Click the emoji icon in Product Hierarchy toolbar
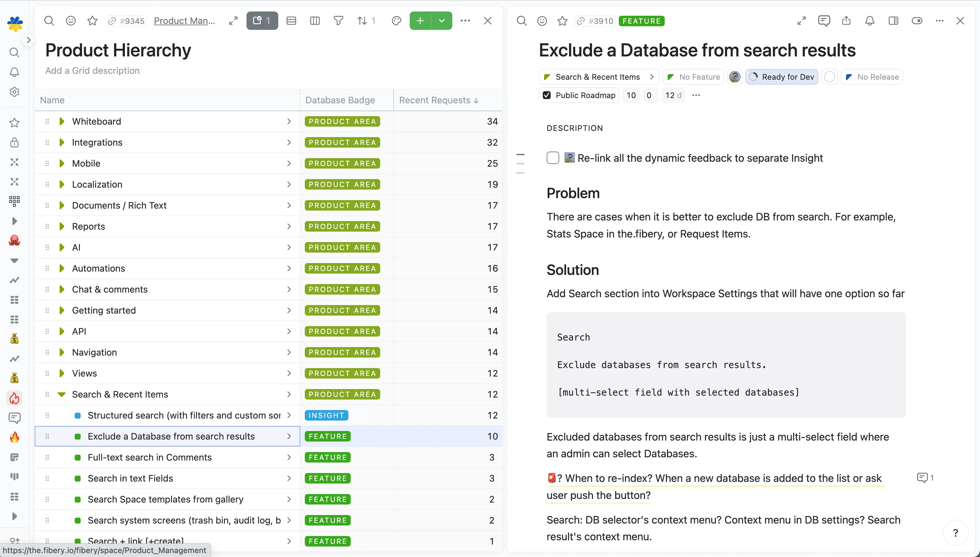980x557 pixels. tap(71, 21)
